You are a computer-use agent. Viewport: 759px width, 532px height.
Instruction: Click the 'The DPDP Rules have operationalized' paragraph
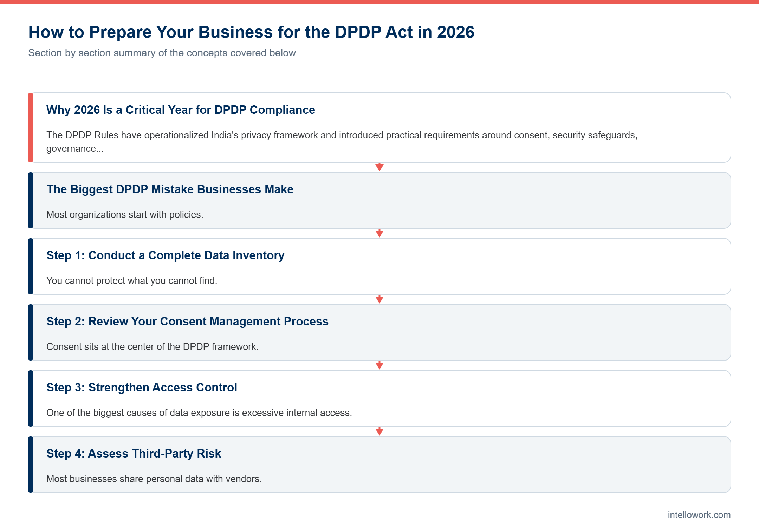click(342, 142)
